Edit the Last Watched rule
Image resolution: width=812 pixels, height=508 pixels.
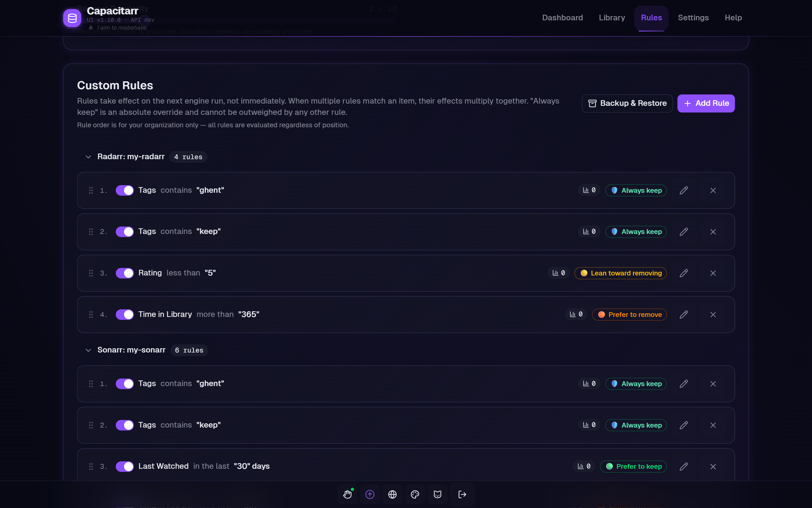click(x=684, y=466)
